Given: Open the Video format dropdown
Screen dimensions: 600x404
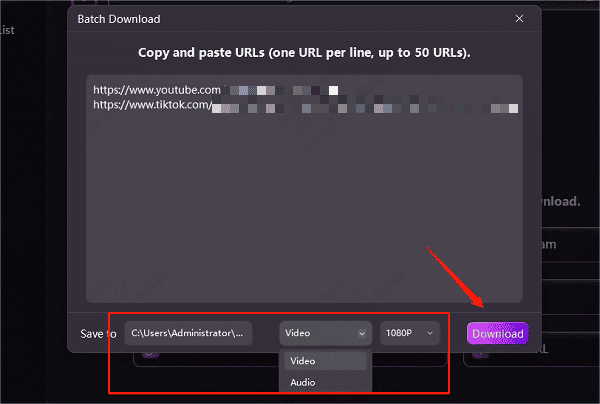Looking at the screenshot, I should [x=324, y=333].
